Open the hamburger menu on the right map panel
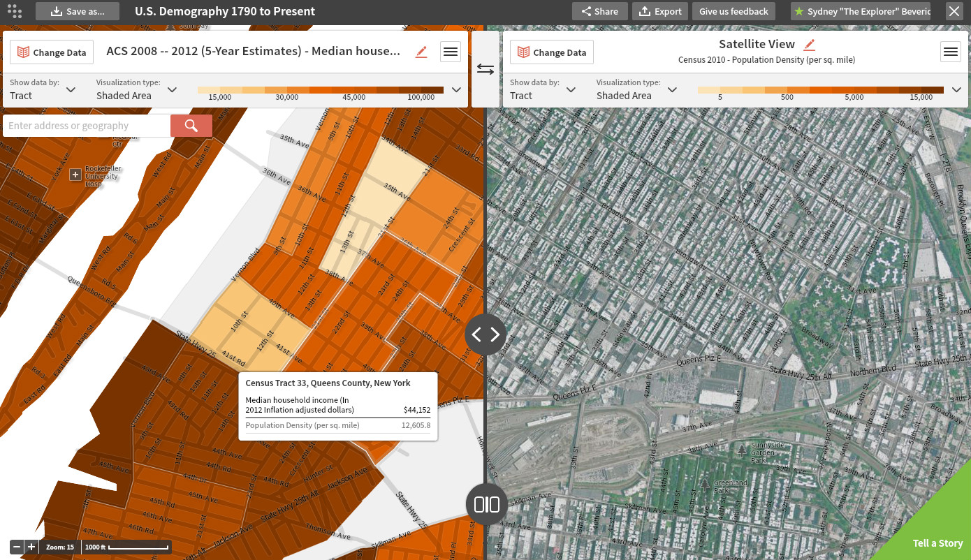Screen dimensions: 971x560 951,51
